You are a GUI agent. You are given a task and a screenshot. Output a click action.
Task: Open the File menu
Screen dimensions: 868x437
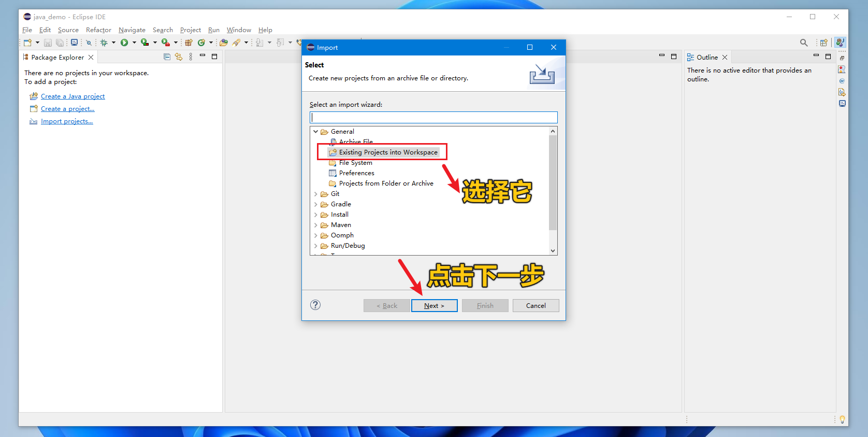tap(27, 30)
